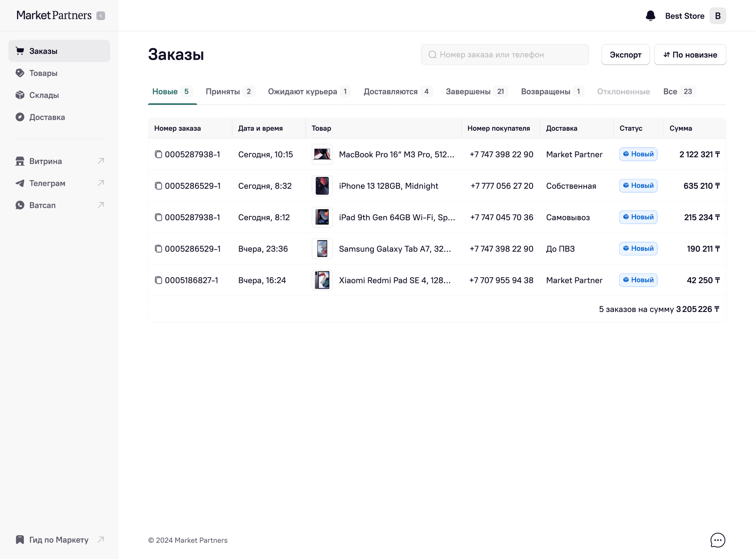
Task: Go to Товары in sidebar
Action: [59, 73]
